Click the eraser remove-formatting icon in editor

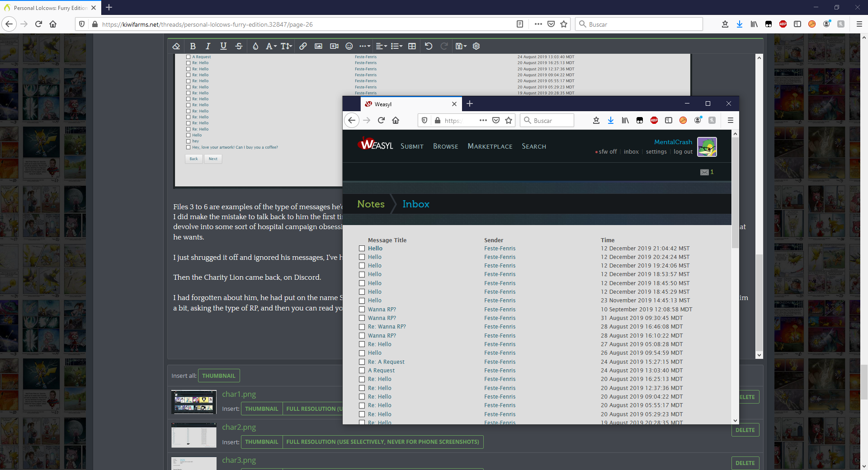pyautogui.click(x=176, y=46)
